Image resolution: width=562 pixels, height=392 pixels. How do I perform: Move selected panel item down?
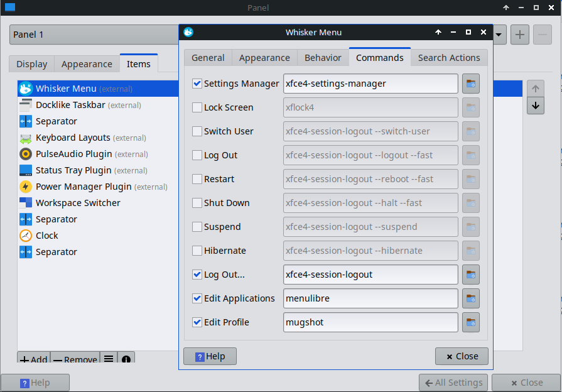click(x=536, y=106)
